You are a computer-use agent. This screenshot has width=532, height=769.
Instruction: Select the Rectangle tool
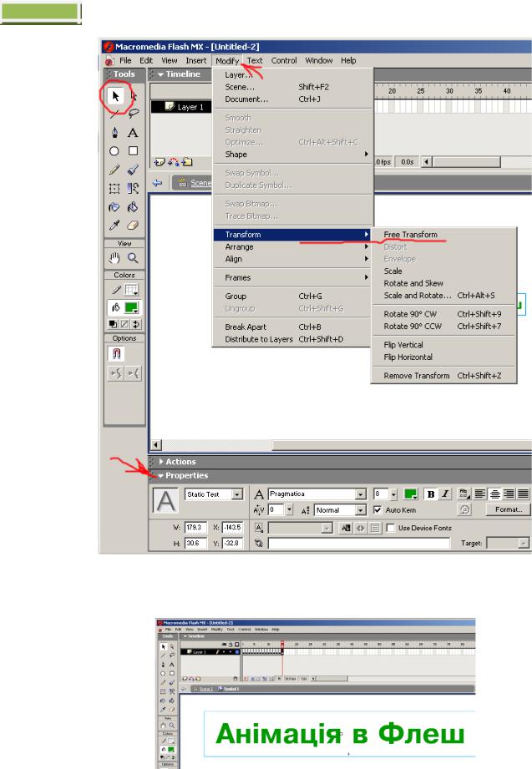133,151
